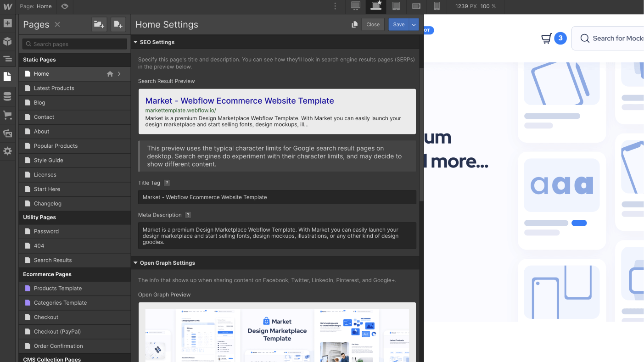Select the Changelog page

[x=75, y=204]
